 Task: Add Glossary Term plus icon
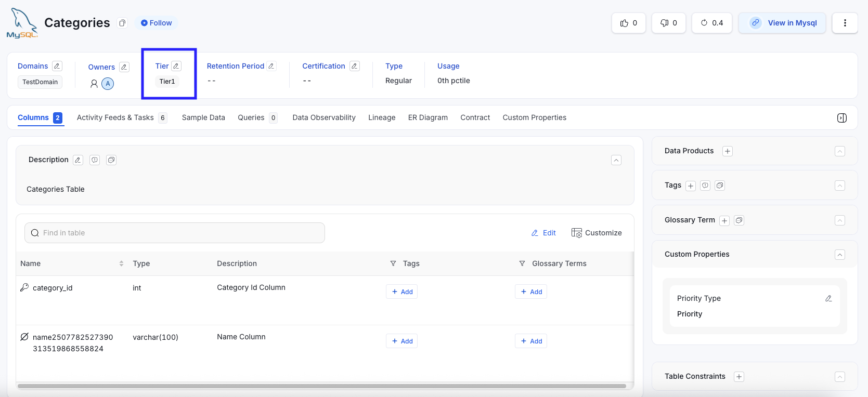(x=724, y=221)
